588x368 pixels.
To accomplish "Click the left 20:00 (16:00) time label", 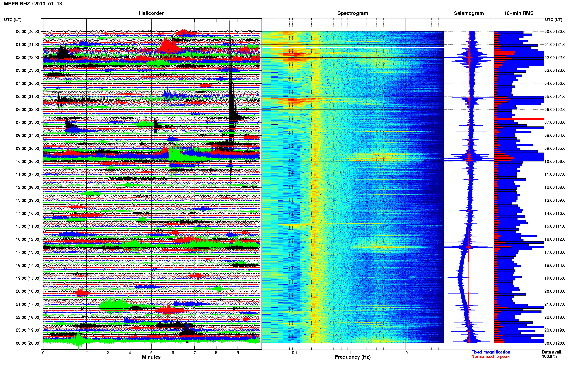I will tap(28, 291).
